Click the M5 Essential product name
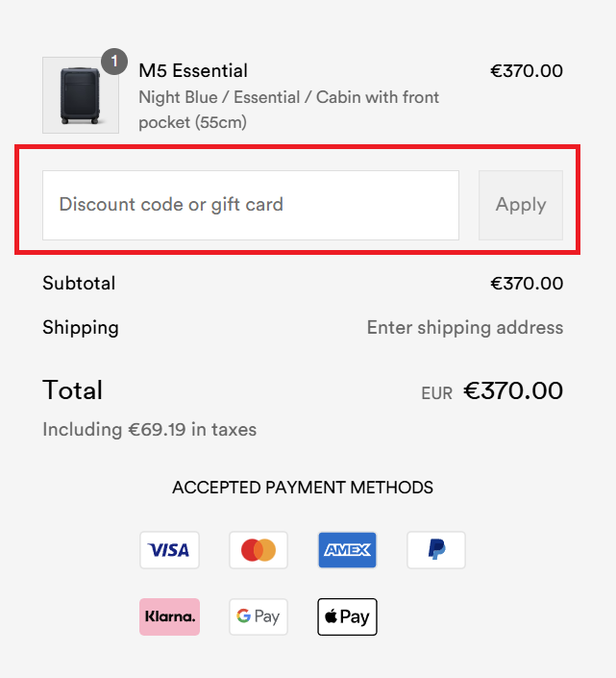 tap(193, 70)
